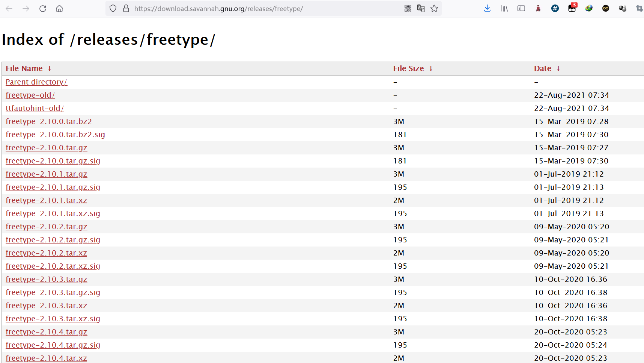
Task: Download freetype-2.10.4.tar.xz
Action: click(46, 358)
